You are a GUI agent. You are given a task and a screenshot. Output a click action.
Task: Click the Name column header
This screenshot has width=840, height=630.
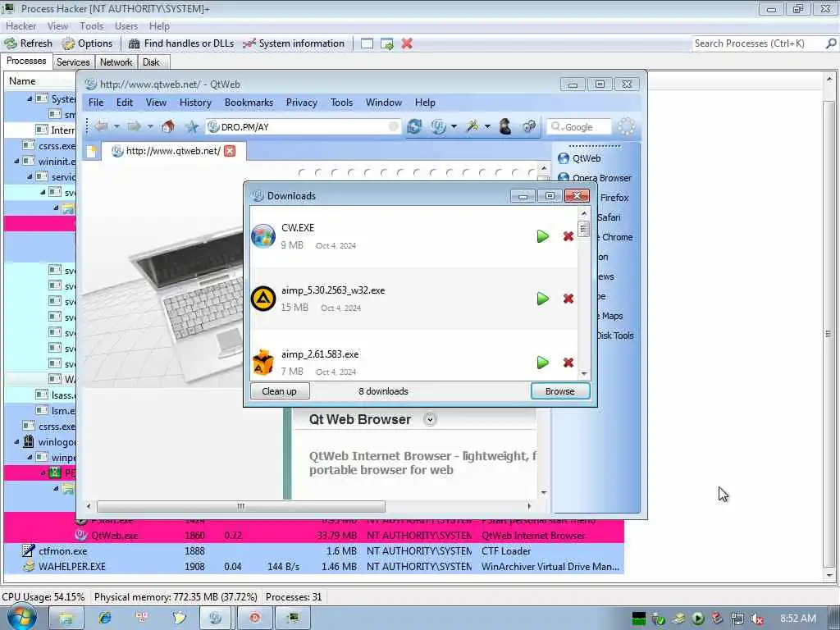click(41, 81)
